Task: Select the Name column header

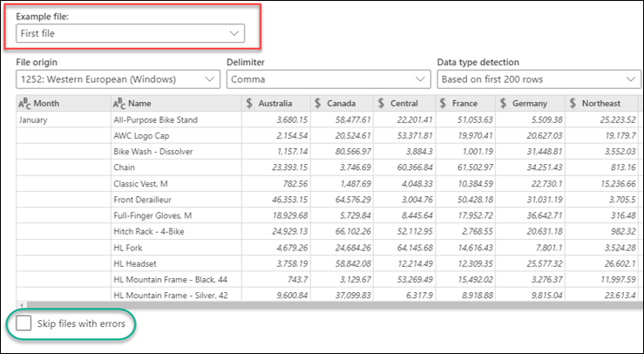Action: point(176,103)
